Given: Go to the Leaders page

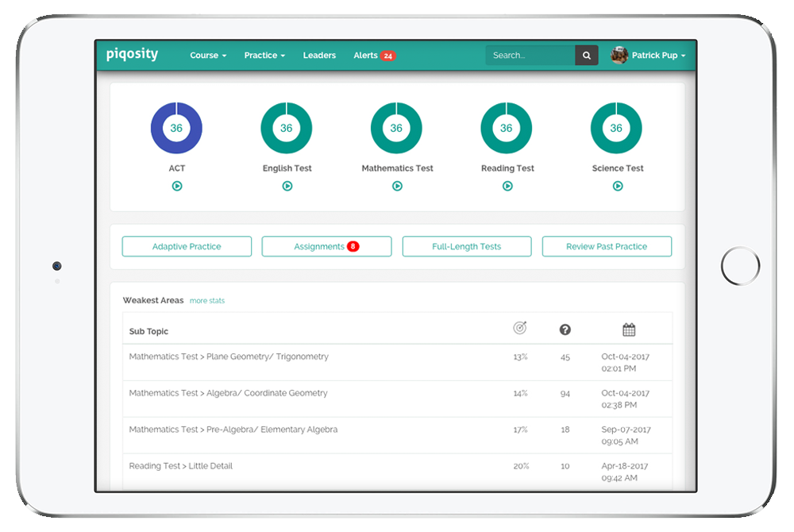Looking at the screenshot, I should click(319, 56).
